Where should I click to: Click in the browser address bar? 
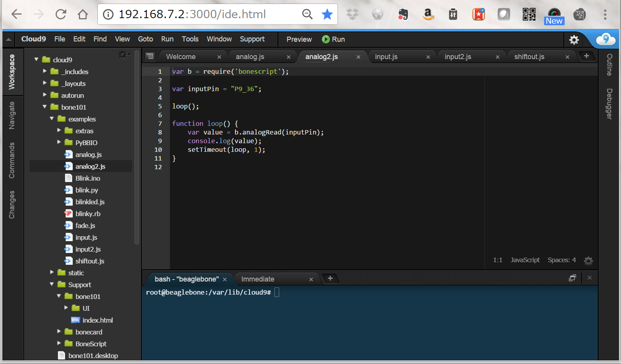tap(205, 15)
